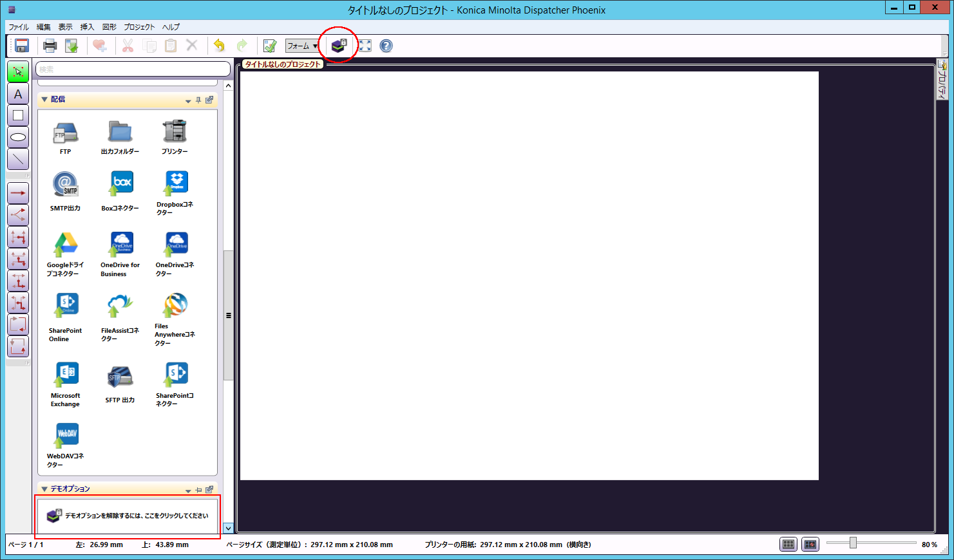Click the export with green arrow icon
This screenshot has width=954, height=560.
click(x=72, y=46)
